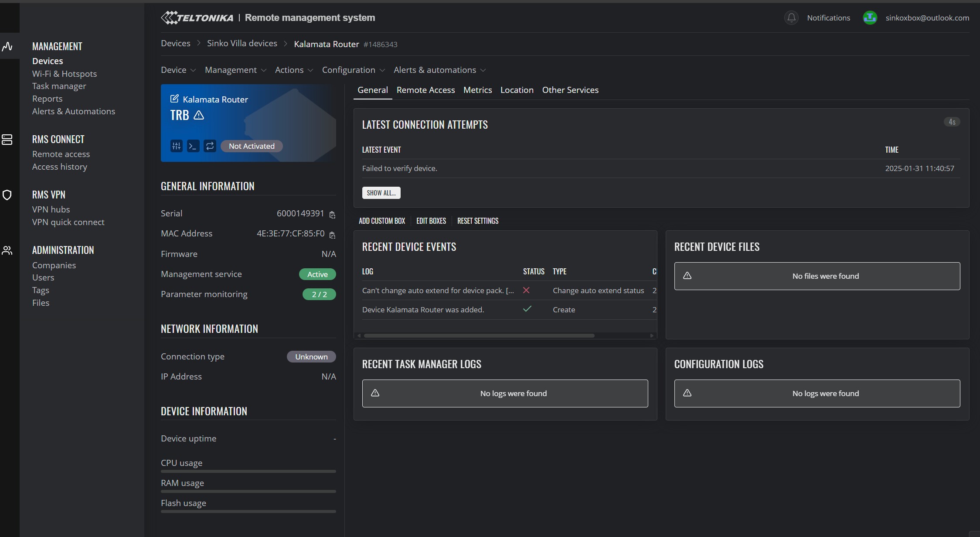The width and height of the screenshot is (980, 537).
Task: Expand the Management dropdown menu
Action: (235, 70)
